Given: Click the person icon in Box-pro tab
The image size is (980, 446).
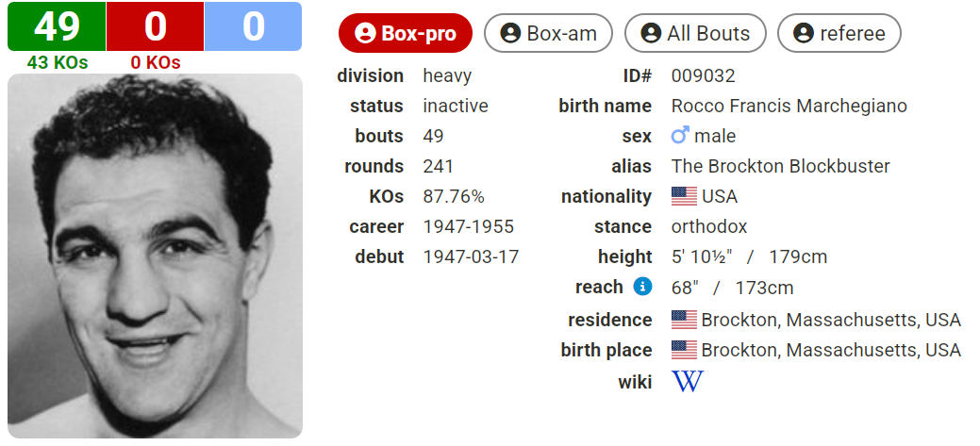Looking at the screenshot, I should pos(365,34).
